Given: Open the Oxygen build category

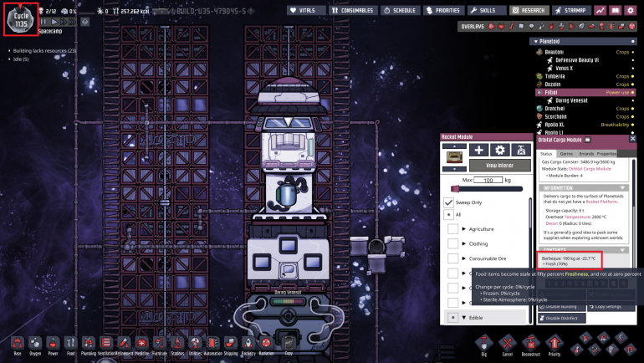Looking at the screenshot, I should click(35, 343).
